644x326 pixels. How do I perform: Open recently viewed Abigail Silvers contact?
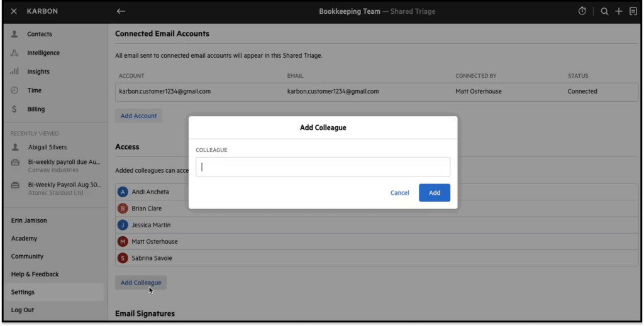point(47,147)
